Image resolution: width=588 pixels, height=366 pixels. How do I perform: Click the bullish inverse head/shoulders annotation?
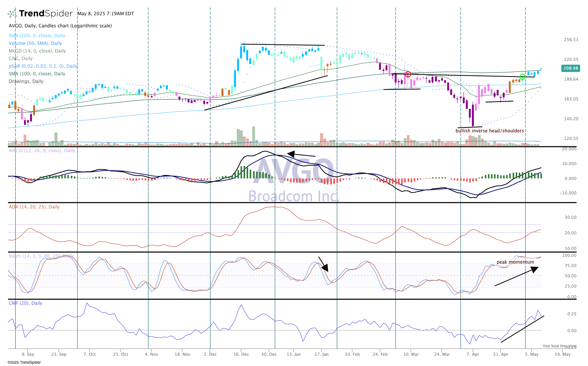tap(489, 131)
